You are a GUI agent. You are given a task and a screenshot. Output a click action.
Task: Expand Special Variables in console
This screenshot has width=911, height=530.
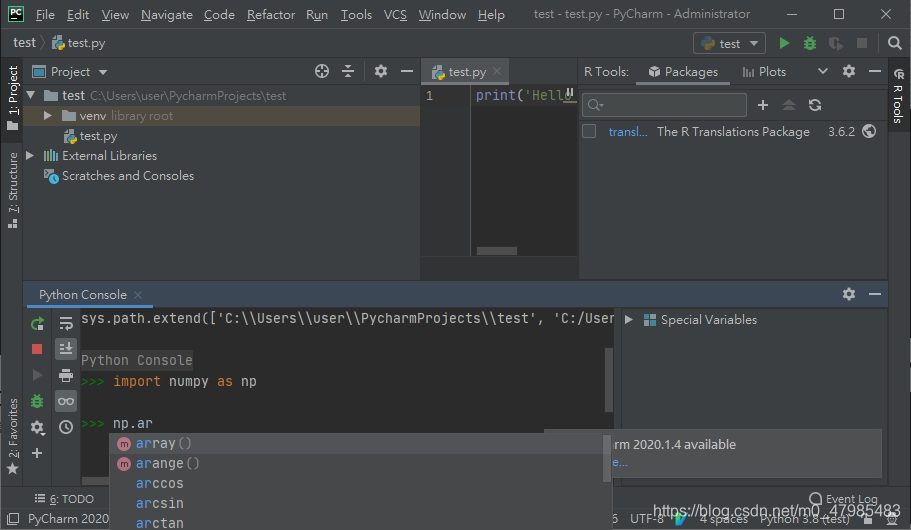point(629,320)
